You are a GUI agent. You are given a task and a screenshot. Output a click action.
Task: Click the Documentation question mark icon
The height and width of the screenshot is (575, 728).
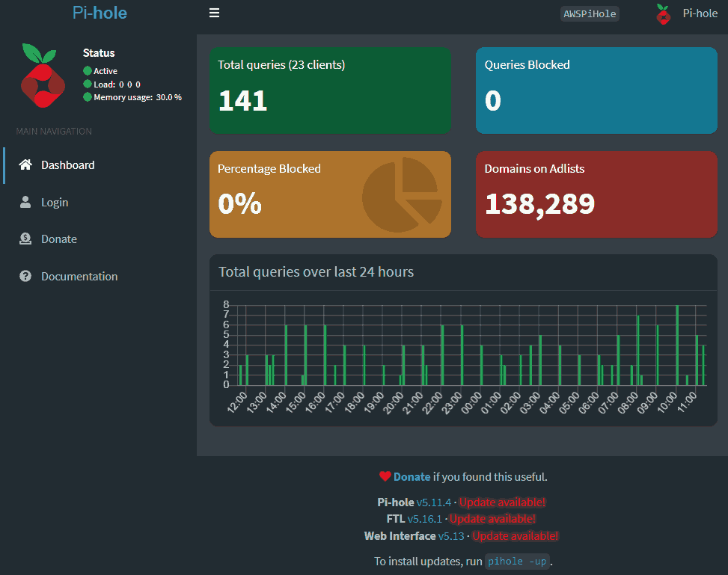25,276
